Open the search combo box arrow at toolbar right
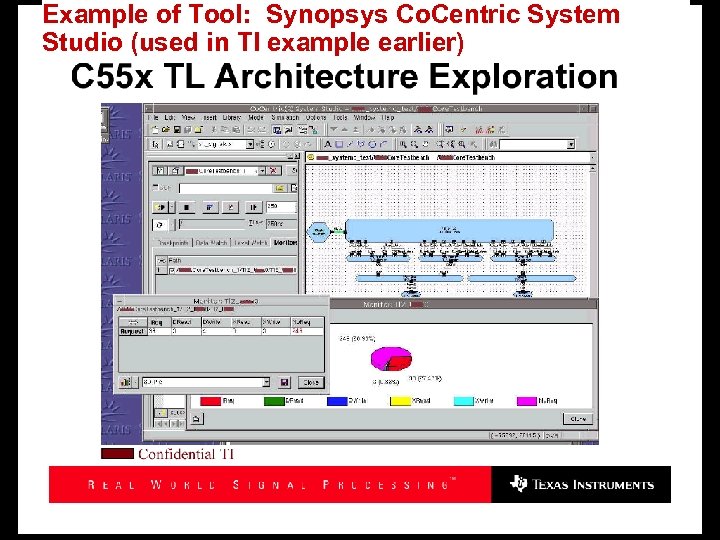The width and height of the screenshot is (720, 540). [571, 145]
